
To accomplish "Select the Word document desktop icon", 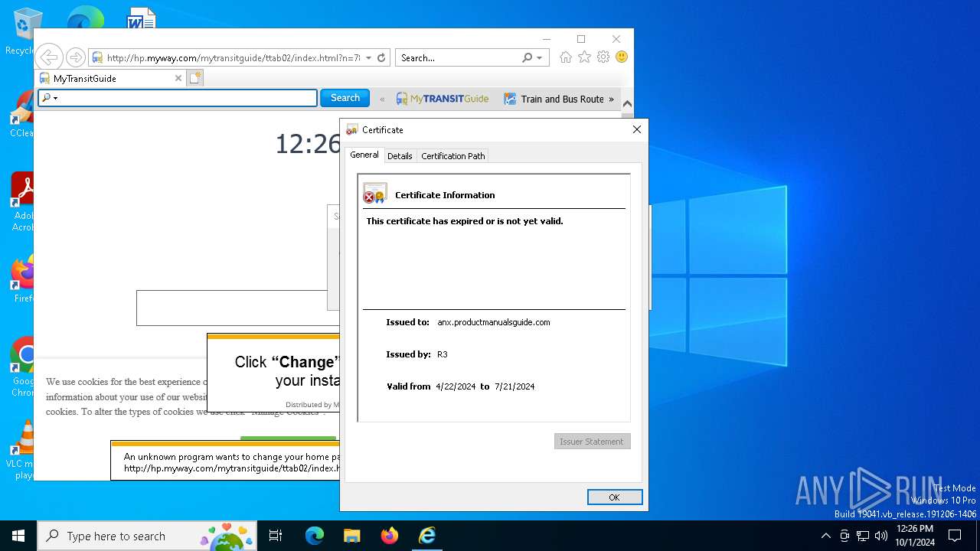I will point(141,18).
